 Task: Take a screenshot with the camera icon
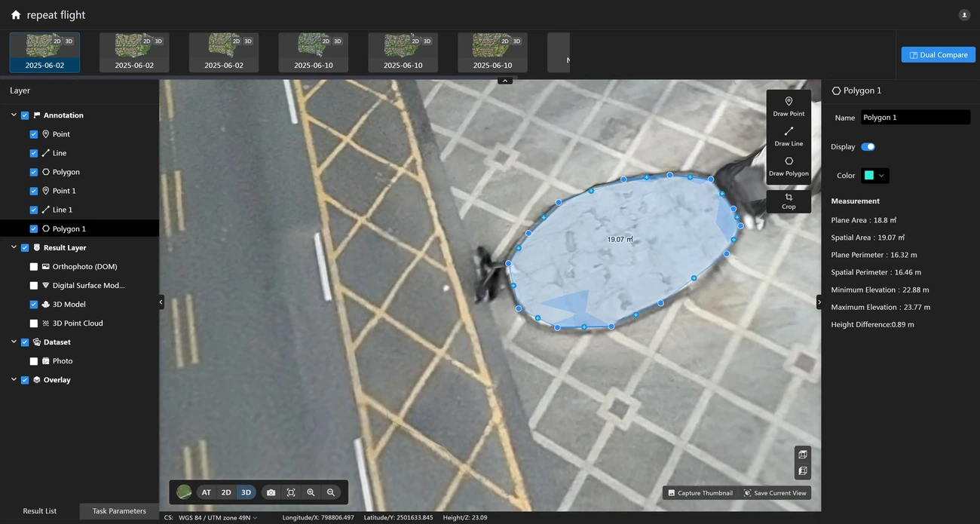click(271, 492)
